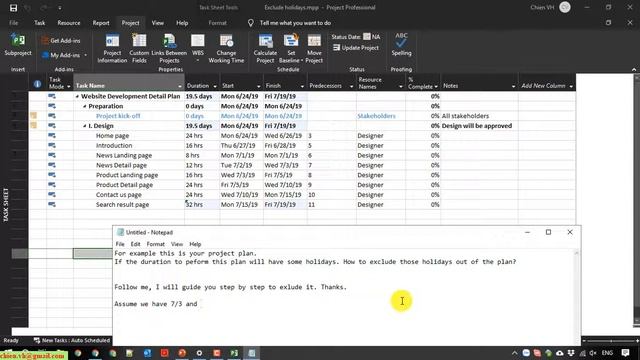Open Notepad View menu
The height and width of the screenshot is (360, 640).
177,244
